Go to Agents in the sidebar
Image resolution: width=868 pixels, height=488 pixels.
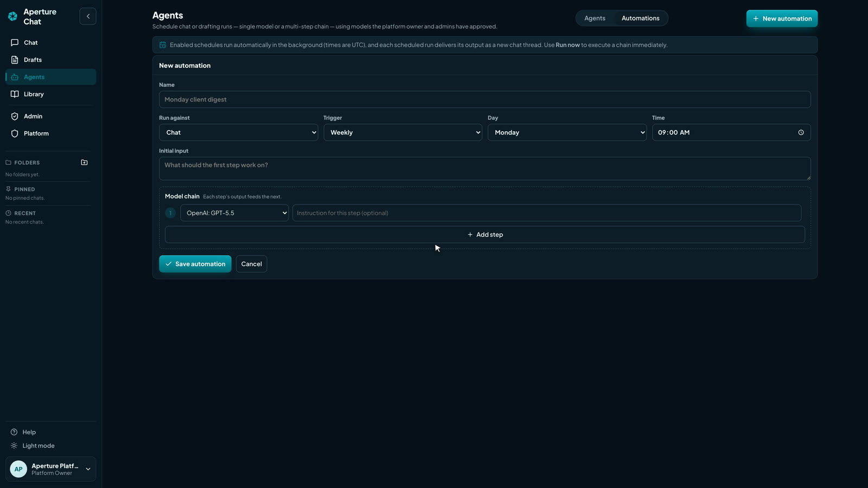pos(50,77)
